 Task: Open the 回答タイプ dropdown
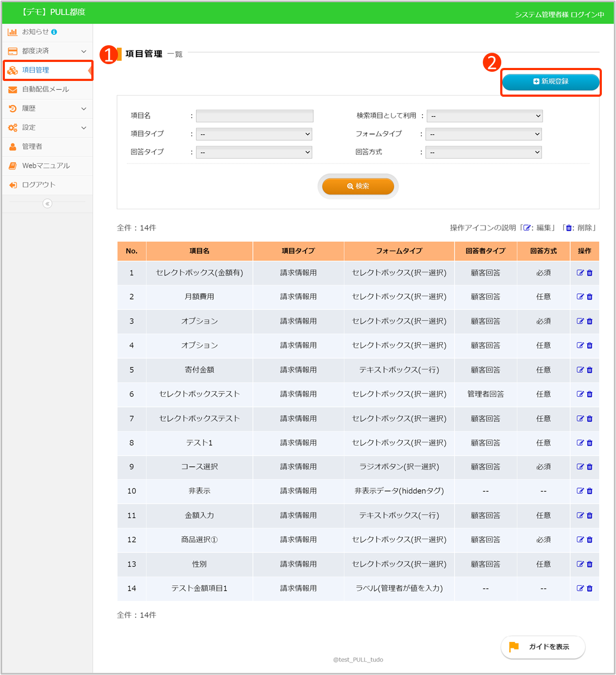[254, 153]
